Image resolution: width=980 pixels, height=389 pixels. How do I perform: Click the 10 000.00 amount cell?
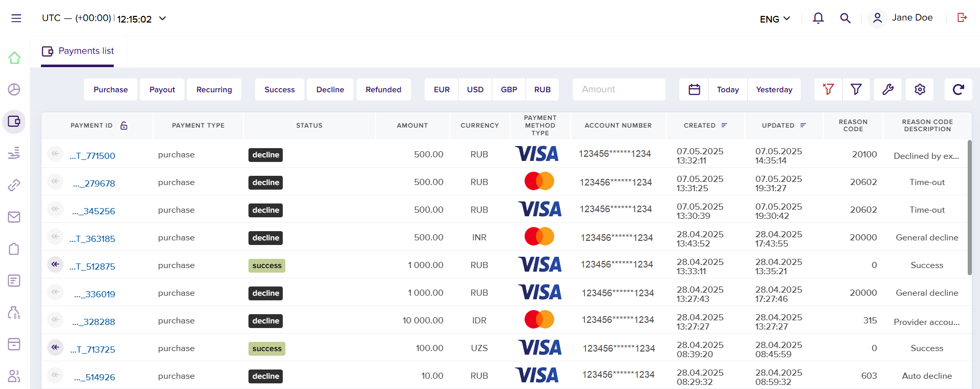pyautogui.click(x=423, y=320)
